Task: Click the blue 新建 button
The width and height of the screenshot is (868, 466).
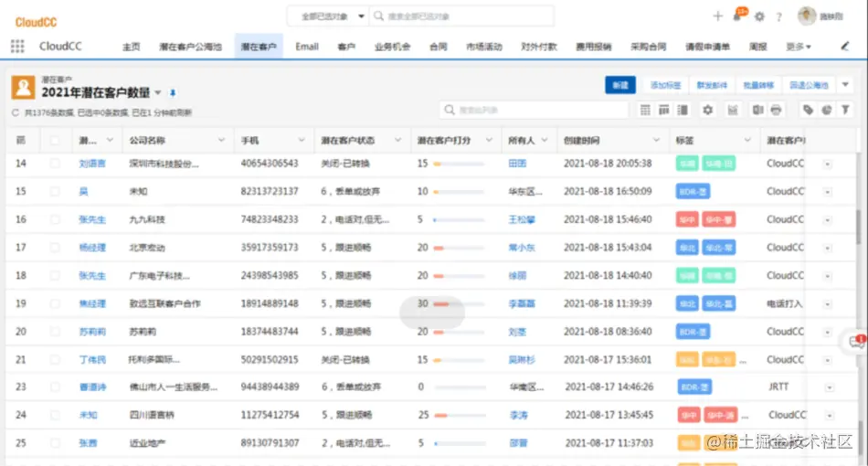Action: pyautogui.click(x=620, y=85)
